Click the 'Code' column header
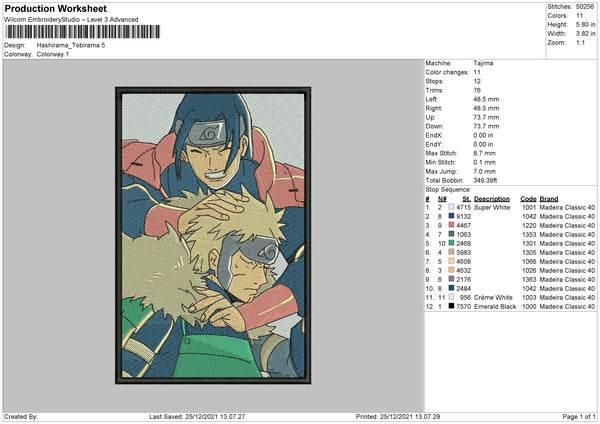The width and height of the screenshot is (600, 424). pyautogui.click(x=528, y=199)
